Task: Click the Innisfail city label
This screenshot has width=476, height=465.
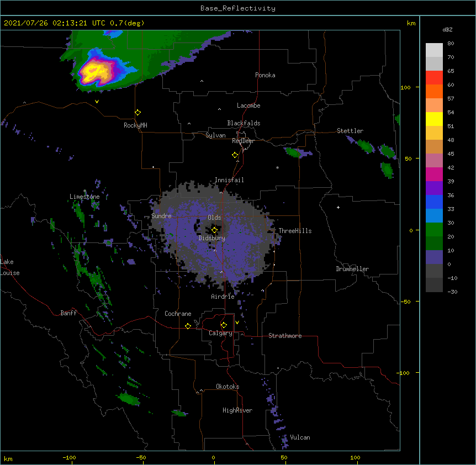Action: tap(229, 180)
